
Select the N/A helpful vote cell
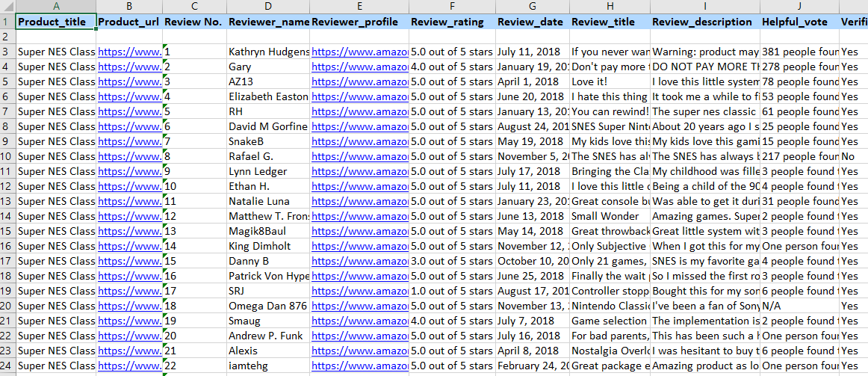799,306
